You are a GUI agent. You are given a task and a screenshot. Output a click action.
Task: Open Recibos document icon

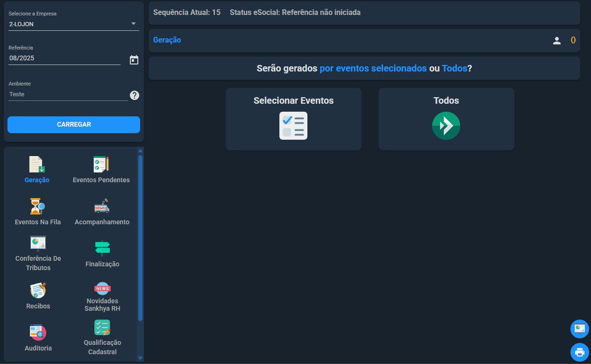[38, 290]
